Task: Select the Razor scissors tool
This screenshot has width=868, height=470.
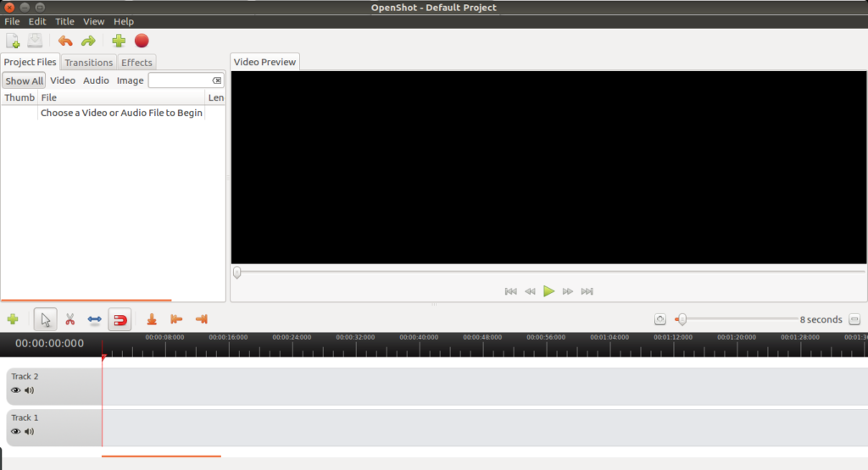Action: [x=70, y=319]
